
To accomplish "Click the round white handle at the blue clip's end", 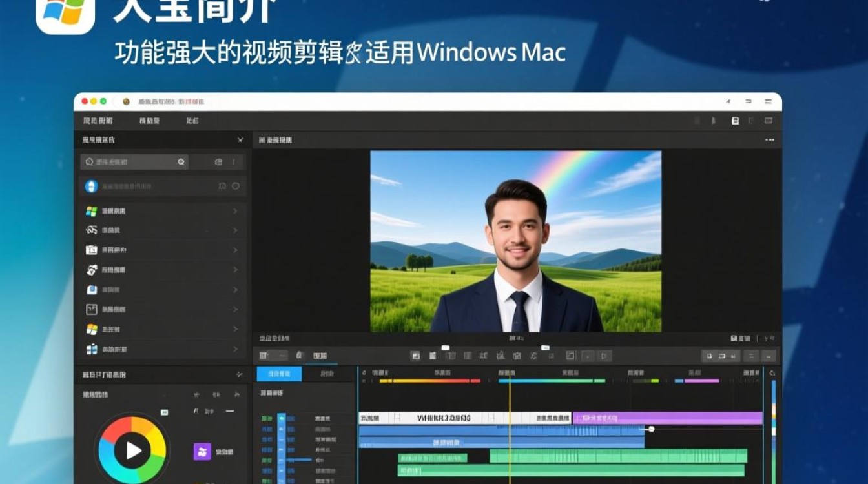I will pyautogui.click(x=652, y=429).
